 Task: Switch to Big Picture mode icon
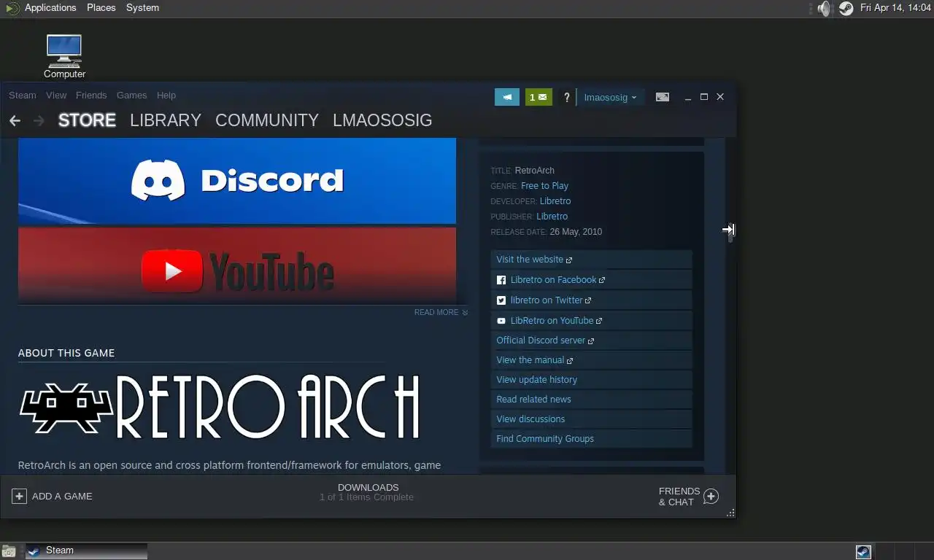(662, 97)
